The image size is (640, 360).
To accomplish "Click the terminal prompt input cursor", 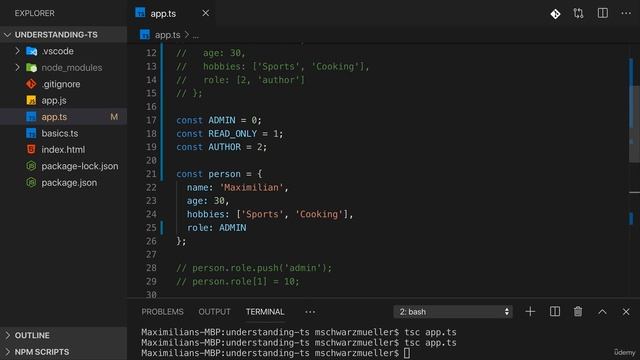I will coord(407,353).
